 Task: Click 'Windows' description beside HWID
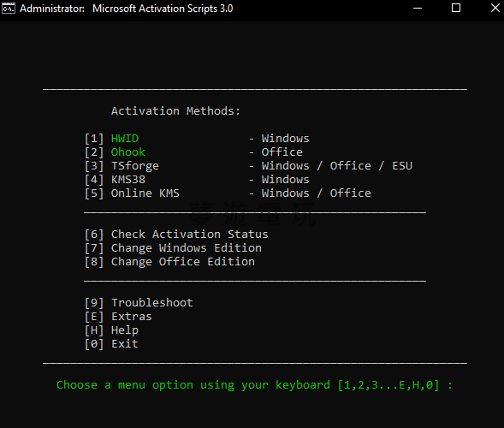point(286,139)
